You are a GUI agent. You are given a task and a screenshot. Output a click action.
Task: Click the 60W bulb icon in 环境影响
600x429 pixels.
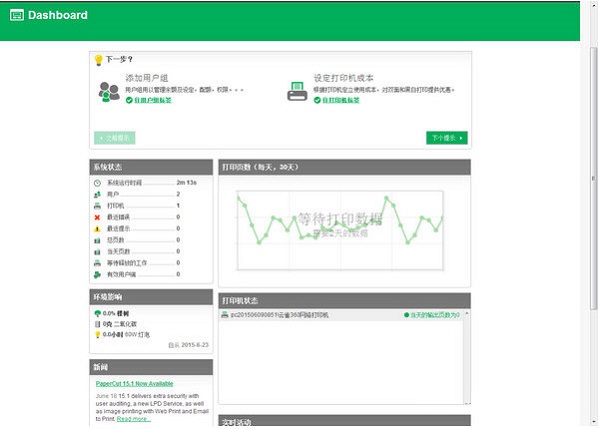coord(98,335)
